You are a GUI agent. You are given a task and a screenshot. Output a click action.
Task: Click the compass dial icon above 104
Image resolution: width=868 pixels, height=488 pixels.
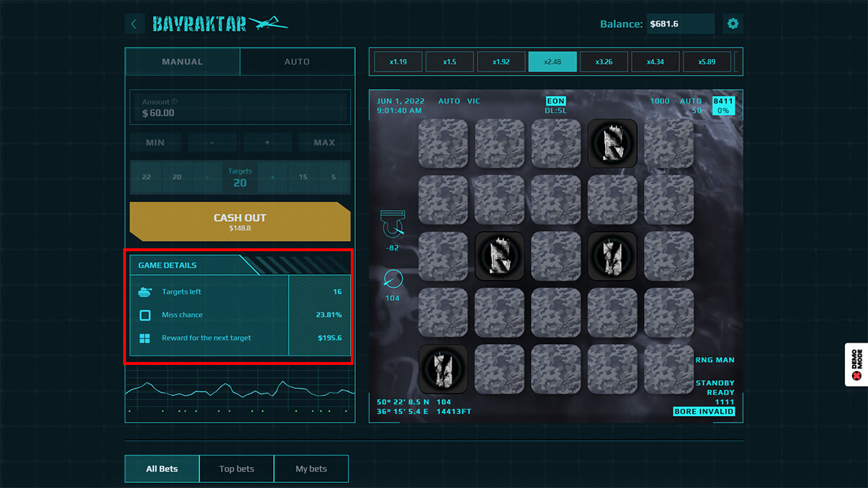(393, 279)
